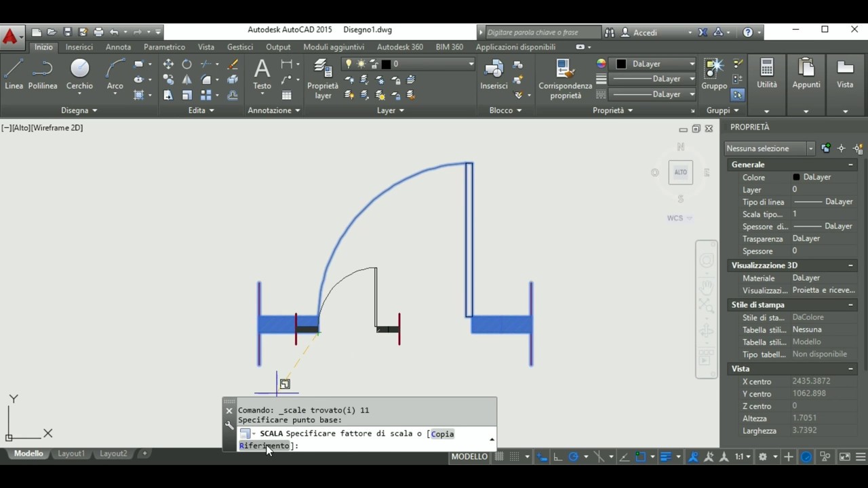The height and width of the screenshot is (488, 868).
Task: Click the Accedi sign-in button
Action: pos(645,32)
